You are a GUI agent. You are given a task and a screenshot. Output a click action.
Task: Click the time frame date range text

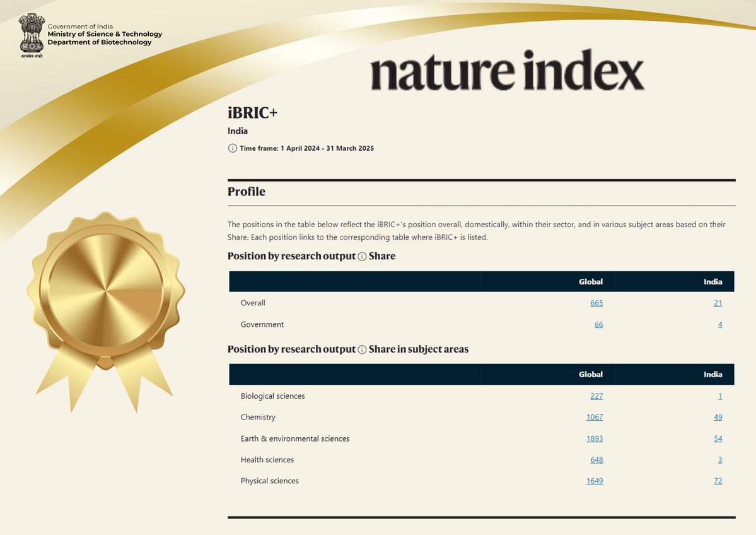coord(327,148)
